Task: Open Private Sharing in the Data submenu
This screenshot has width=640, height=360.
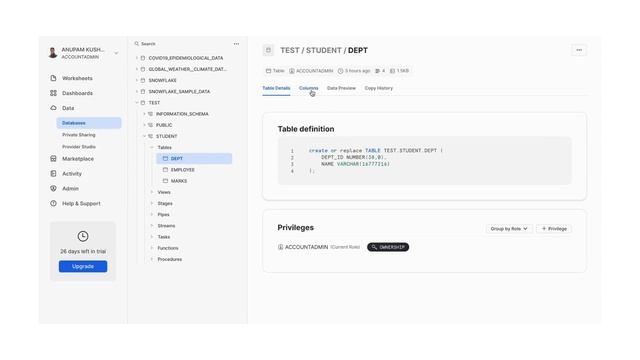Action: pyautogui.click(x=79, y=135)
